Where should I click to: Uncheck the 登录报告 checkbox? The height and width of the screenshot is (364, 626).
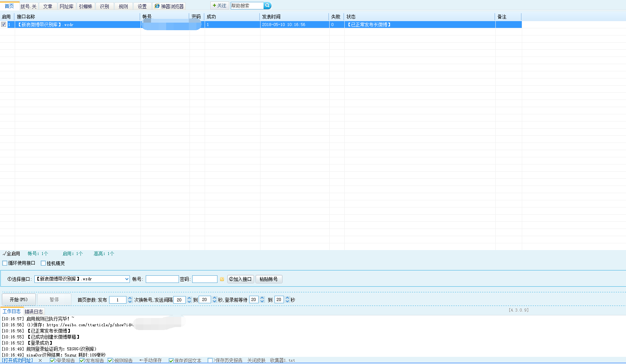(52, 361)
